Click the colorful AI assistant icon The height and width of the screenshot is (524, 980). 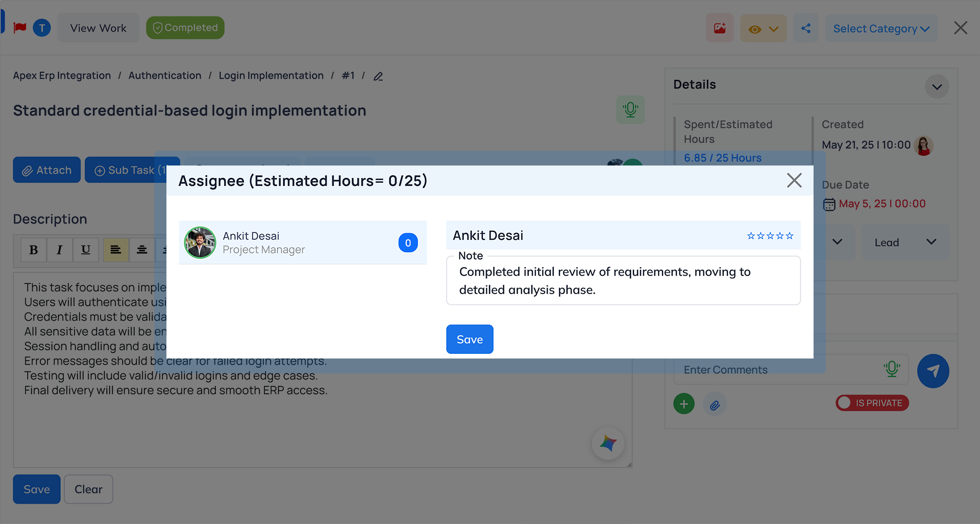click(x=608, y=443)
